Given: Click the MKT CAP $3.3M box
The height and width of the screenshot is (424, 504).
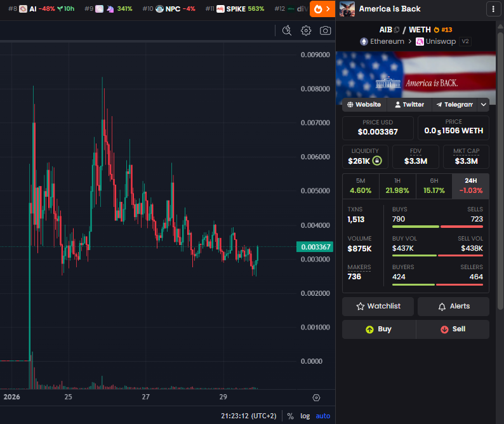Looking at the screenshot, I should point(466,157).
